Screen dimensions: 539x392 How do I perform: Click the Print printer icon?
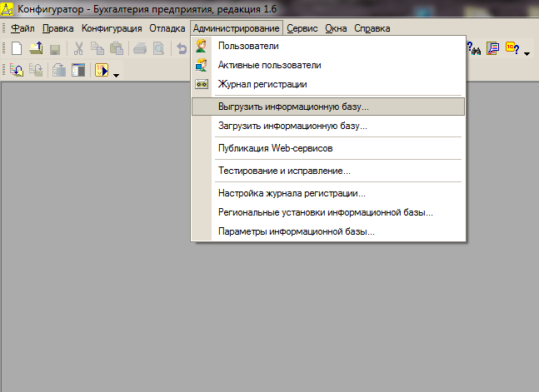pyautogui.click(x=140, y=48)
